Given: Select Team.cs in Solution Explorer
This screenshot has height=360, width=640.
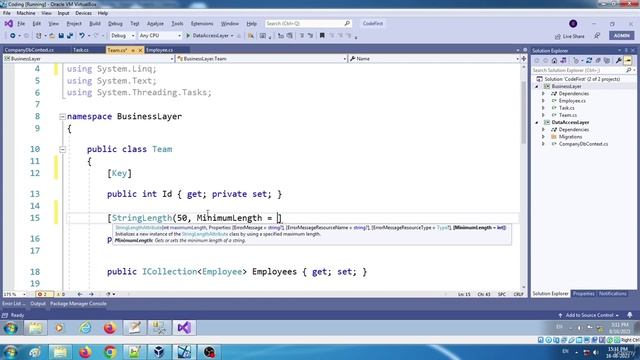Looking at the screenshot, I should tap(568, 115).
